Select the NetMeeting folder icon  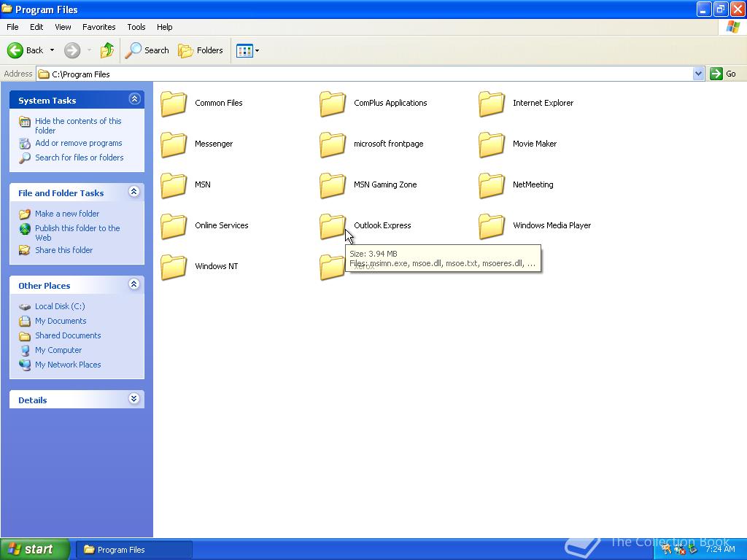(492, 186)
